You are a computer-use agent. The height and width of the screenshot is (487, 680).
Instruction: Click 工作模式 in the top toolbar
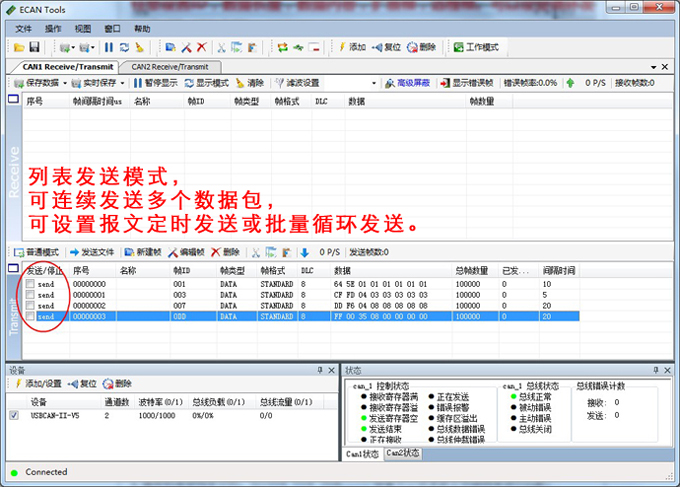[x=476, y=47]
